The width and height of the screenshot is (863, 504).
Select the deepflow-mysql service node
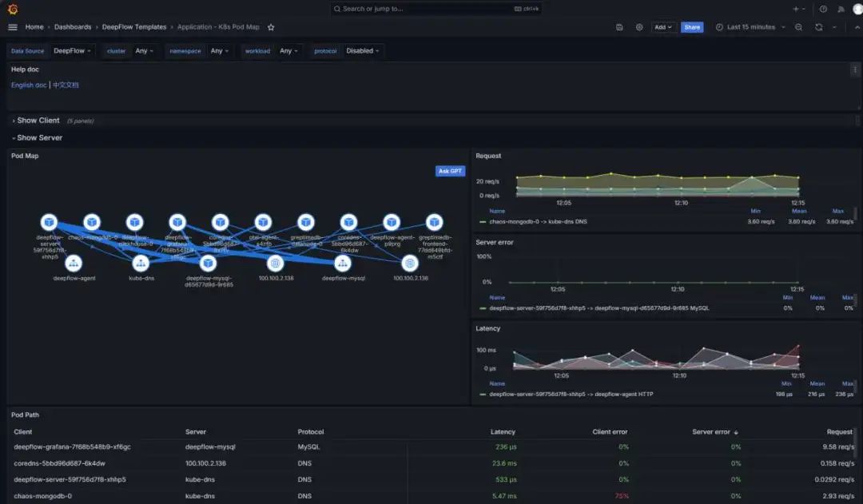tap(342, 263)
